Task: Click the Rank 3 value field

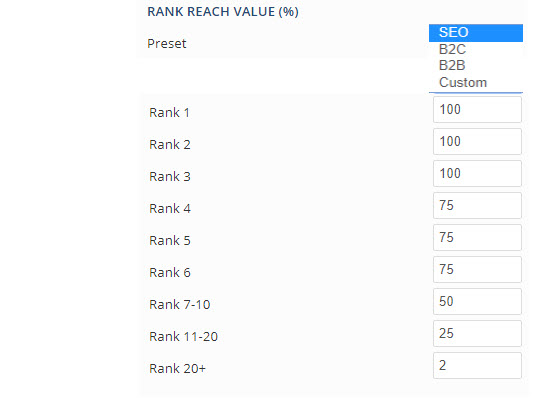Action: [477, 173]
